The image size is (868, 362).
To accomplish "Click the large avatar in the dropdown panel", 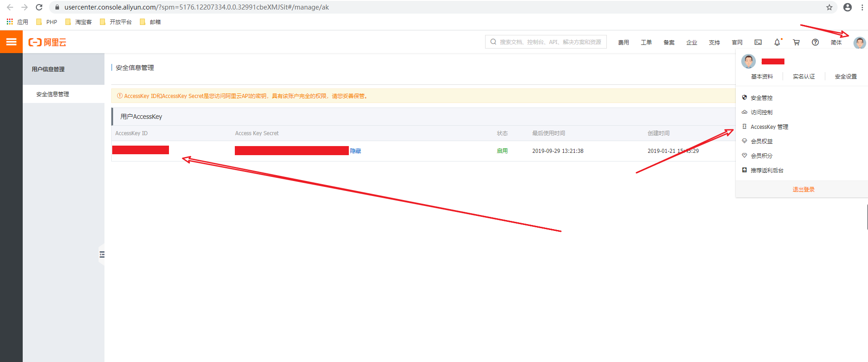I will (x=749, y=61).
